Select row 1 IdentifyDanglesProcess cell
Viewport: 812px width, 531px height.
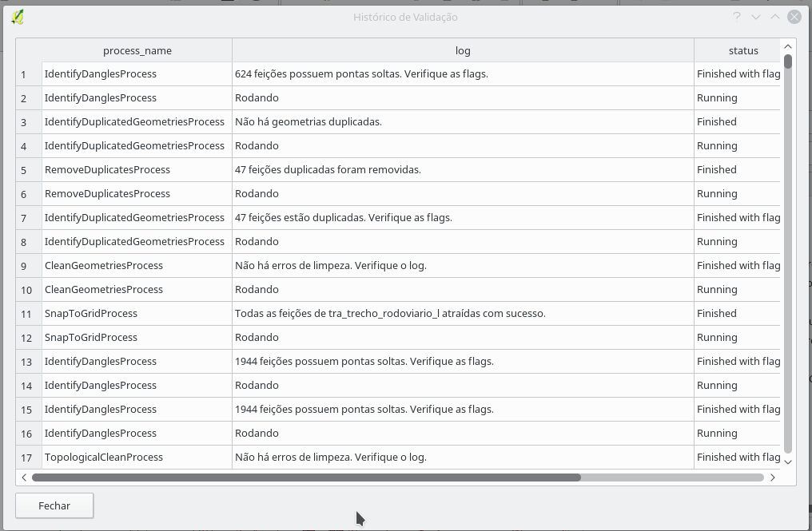click(x=137, y=74)
